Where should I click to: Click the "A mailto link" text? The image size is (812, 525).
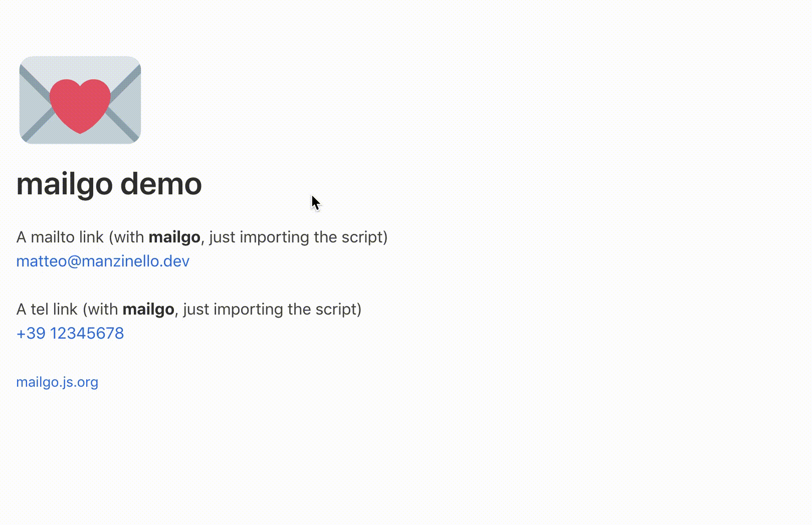pyautogui.click(x=60, y=237)
